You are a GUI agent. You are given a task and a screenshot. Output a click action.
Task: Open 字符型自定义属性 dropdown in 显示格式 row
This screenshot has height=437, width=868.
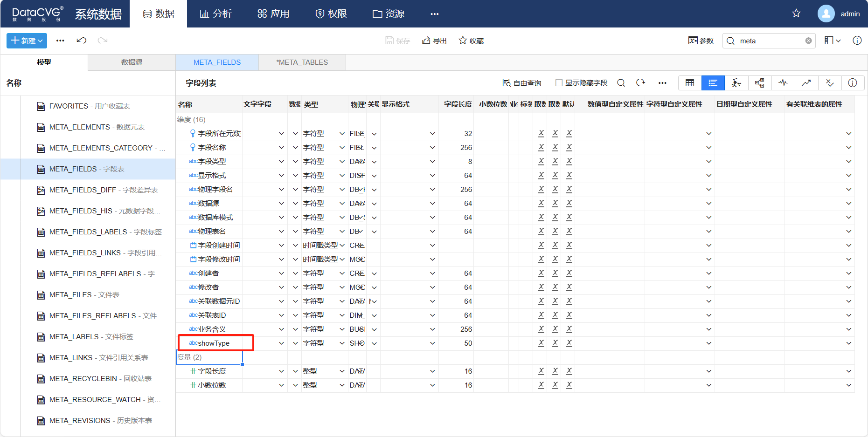709,176
